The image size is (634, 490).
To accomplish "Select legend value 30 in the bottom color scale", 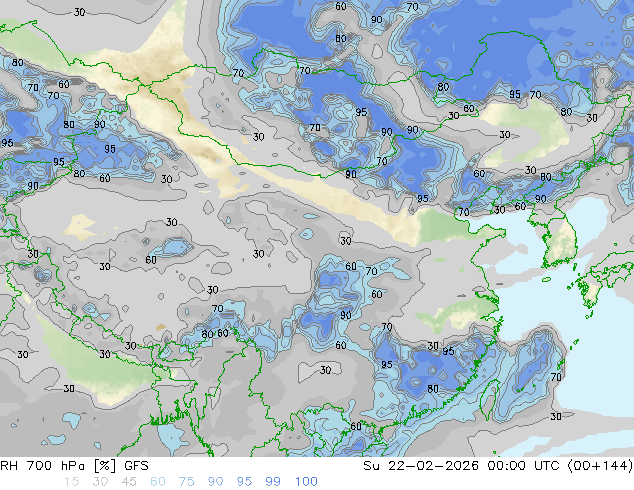I will [x=100, y=482].
